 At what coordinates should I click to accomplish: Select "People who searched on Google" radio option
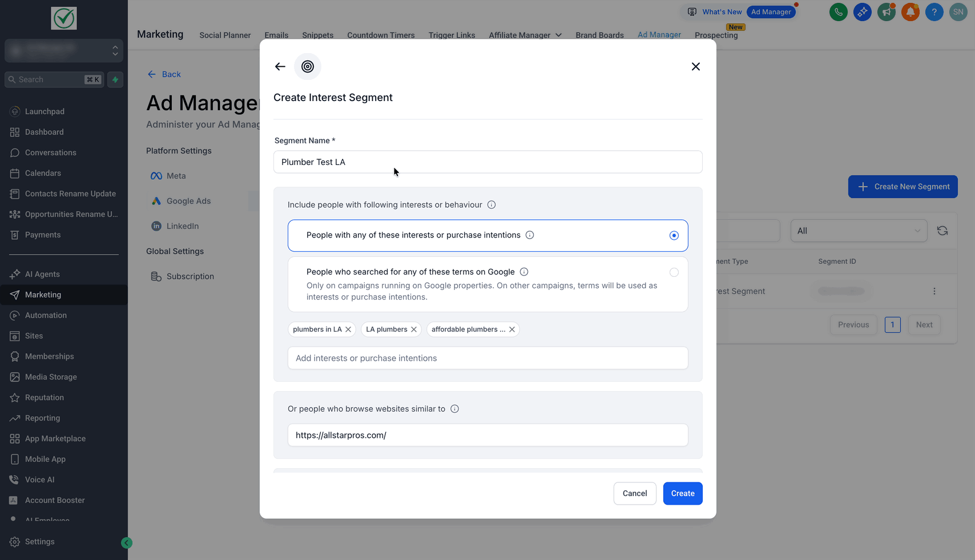(x=674, y=272)
